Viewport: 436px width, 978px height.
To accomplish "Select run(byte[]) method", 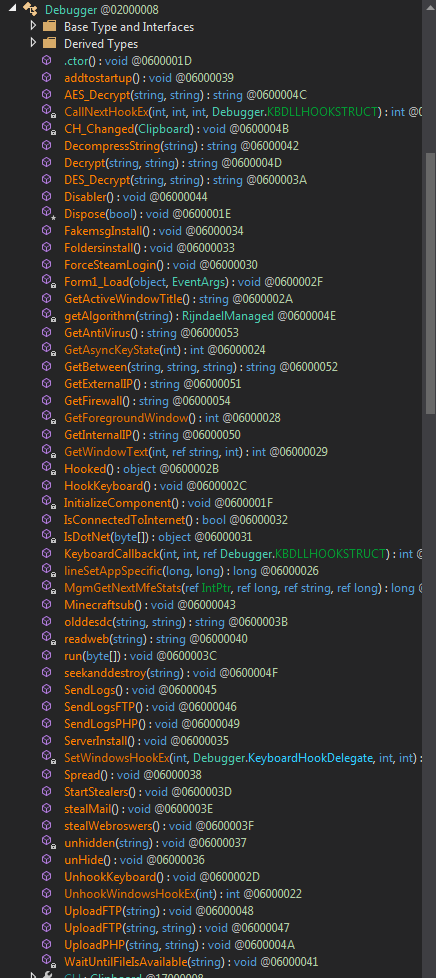I will (140, 656).
